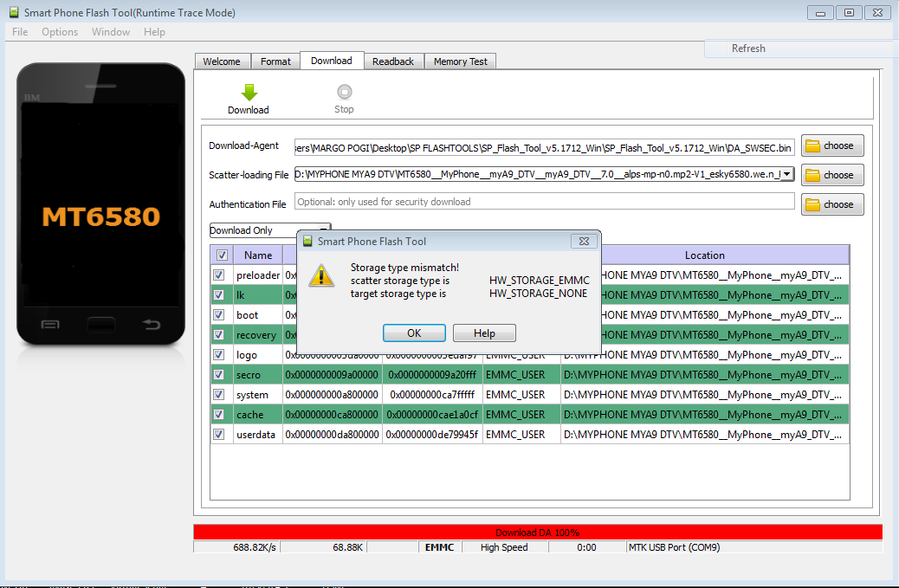The image size is (899, 588).
Task: Click the Flash Tool icon in the main title bar
Action: (14, 12)
